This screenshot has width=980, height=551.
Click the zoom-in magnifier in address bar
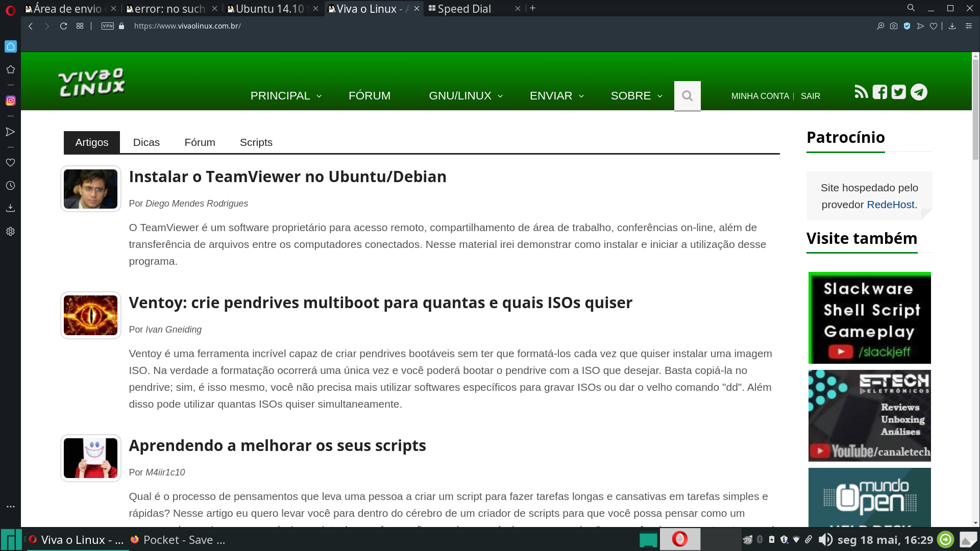(x=880, y=26)
